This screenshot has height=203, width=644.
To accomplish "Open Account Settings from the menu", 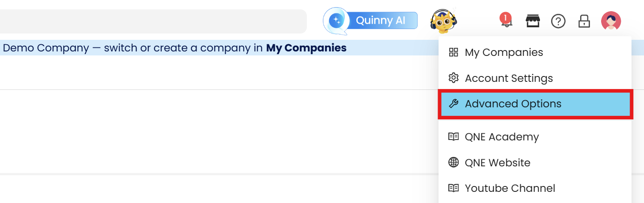I will [509, 78].
